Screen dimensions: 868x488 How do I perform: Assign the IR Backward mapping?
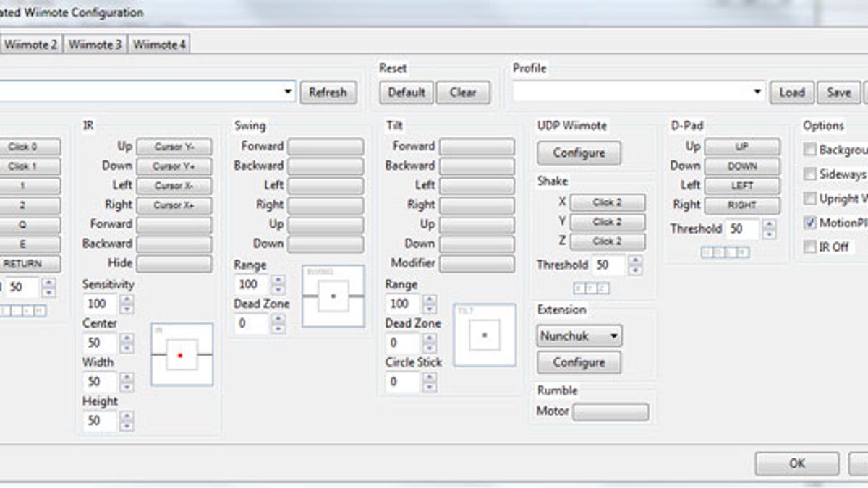click(x=174, y=244)
